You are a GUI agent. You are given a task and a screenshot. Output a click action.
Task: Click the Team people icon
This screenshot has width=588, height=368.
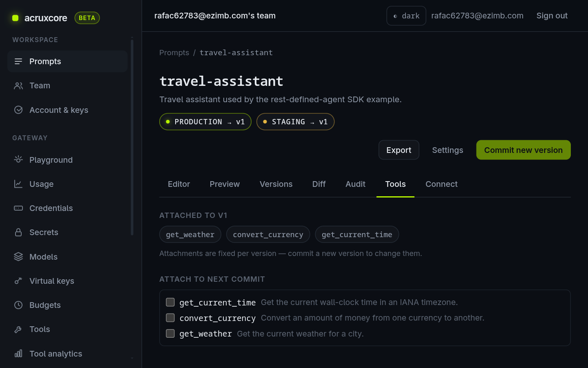pyautogui.click(x=18, y=85)
